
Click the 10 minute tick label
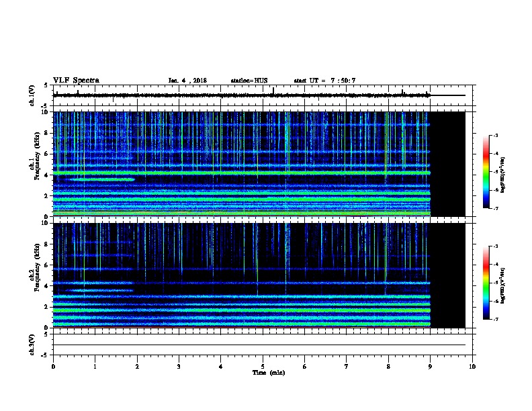(x=472, y=366)
